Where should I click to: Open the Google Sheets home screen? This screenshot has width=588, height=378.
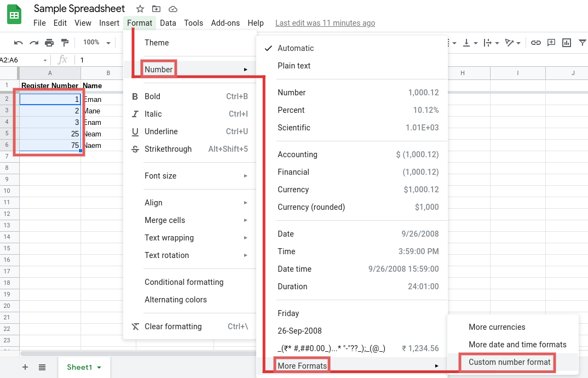coord(14,14)
